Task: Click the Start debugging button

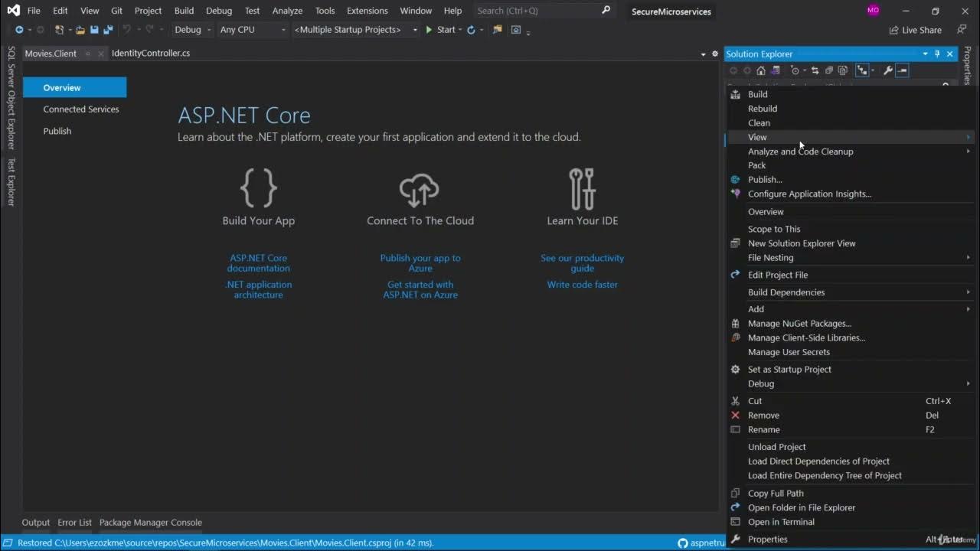Action: pyautogui.click(x=440, y=30)
